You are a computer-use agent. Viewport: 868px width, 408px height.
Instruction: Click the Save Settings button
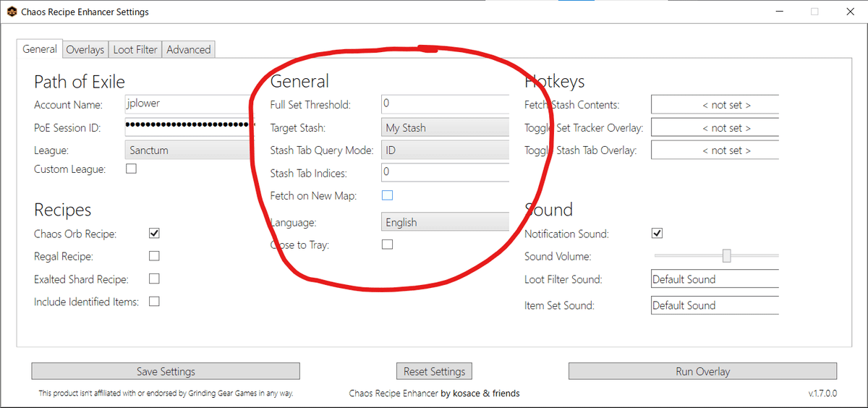[166, 371]
